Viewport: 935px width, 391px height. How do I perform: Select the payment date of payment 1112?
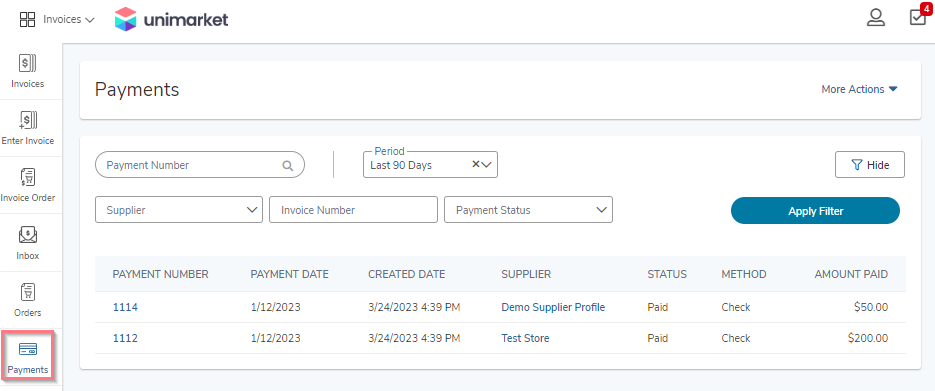[275, 339]
